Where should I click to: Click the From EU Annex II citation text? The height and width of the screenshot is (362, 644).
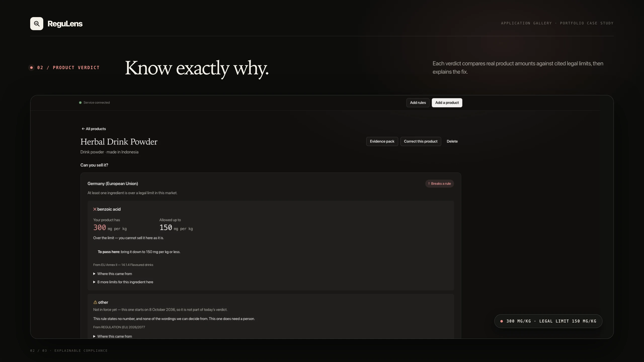(123, 265)
